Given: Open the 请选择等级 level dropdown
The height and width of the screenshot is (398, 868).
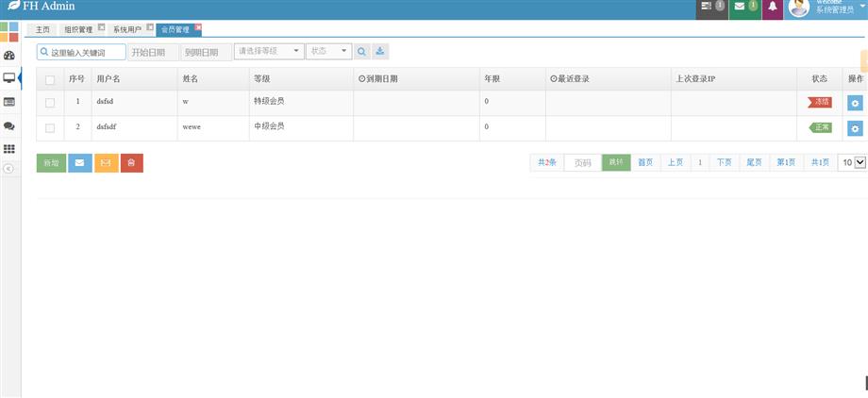Looking at the screenshot, I should (x=269, y=51).
